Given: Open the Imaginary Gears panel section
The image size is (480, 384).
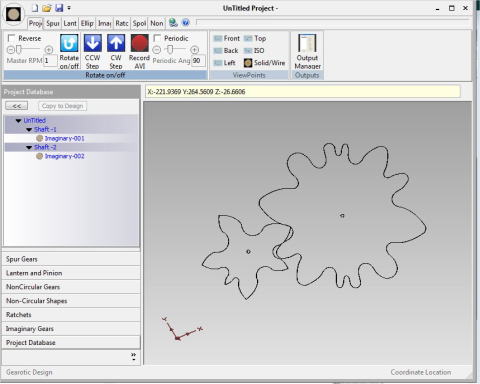Looking at the screenshot, I should [71, 329].
